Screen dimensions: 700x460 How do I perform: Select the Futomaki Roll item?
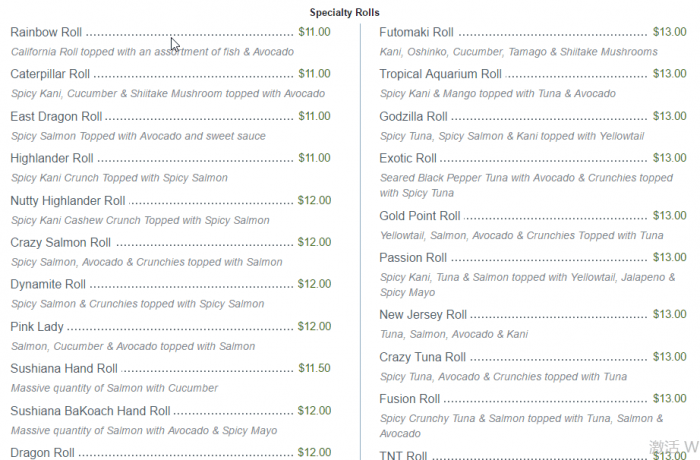click(416, 32)
